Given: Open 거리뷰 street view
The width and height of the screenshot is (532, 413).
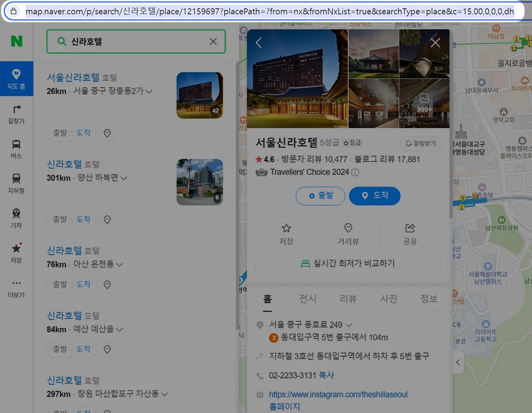Looking at the screenshot, I should click(x=348, y=234).
